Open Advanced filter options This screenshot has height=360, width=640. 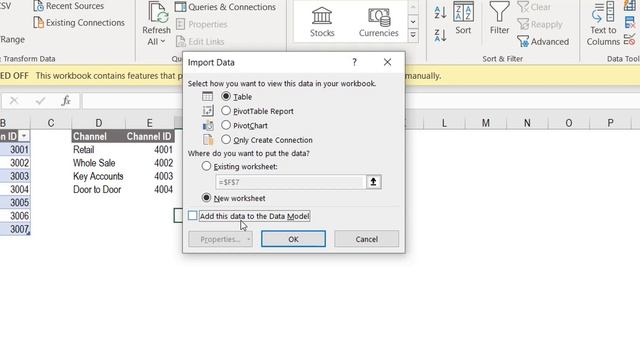543,42
